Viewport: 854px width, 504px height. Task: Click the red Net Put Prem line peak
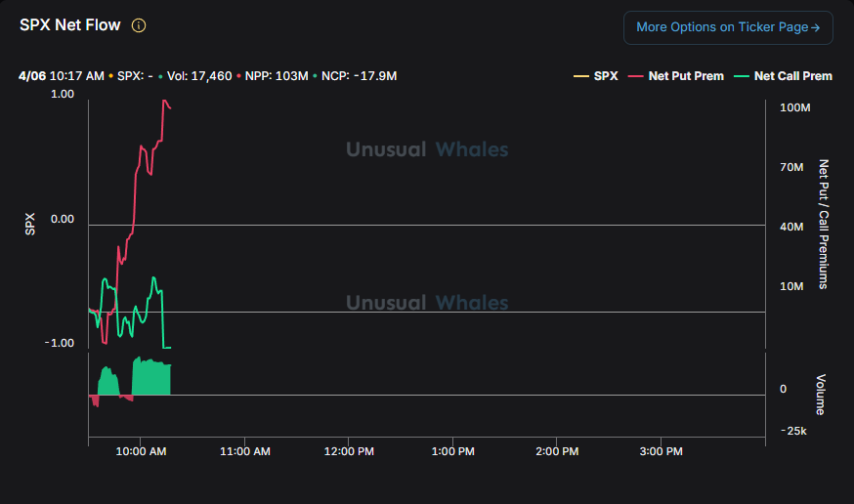pyautogui.click(x=164, y=101)
